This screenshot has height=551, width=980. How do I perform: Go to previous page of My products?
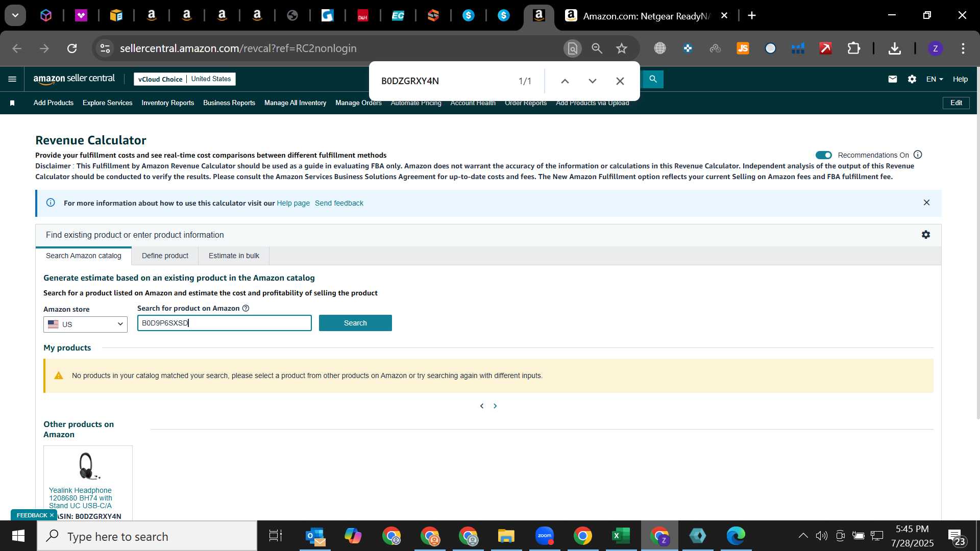[482, 406]
